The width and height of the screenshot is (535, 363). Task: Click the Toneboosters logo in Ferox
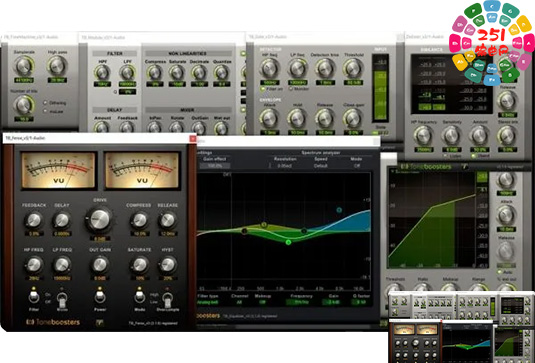click(53, 322)
